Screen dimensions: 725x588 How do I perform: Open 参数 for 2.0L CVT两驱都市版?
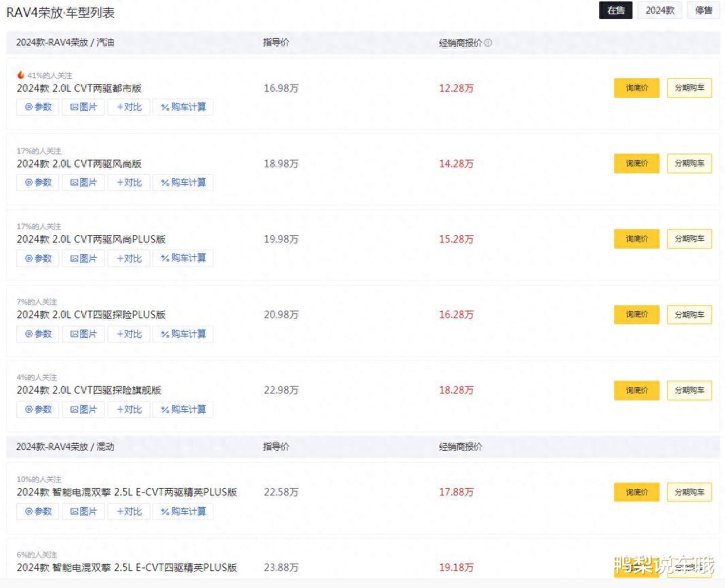pos(38,107)
